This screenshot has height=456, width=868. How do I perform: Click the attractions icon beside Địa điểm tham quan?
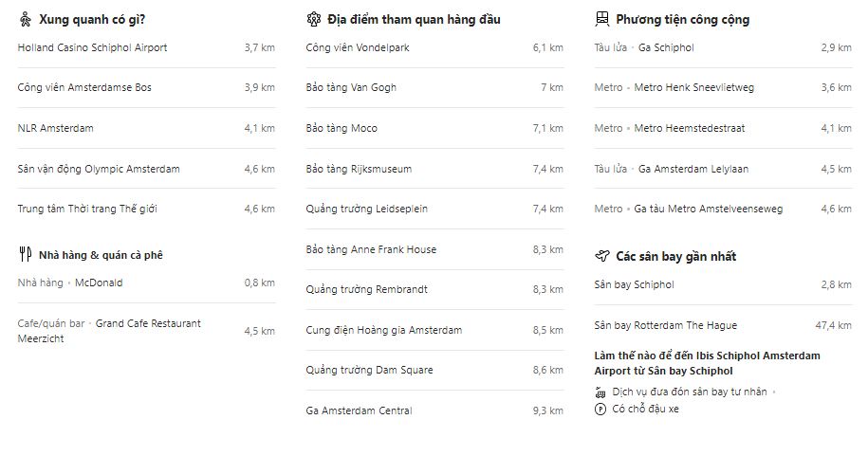(x=314, y=19)
